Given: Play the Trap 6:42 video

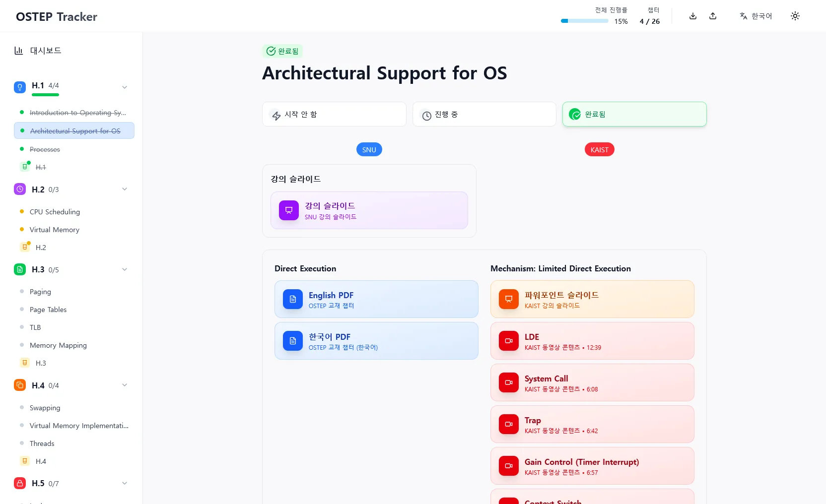Looking at the screenshot, I should (592, 424).
